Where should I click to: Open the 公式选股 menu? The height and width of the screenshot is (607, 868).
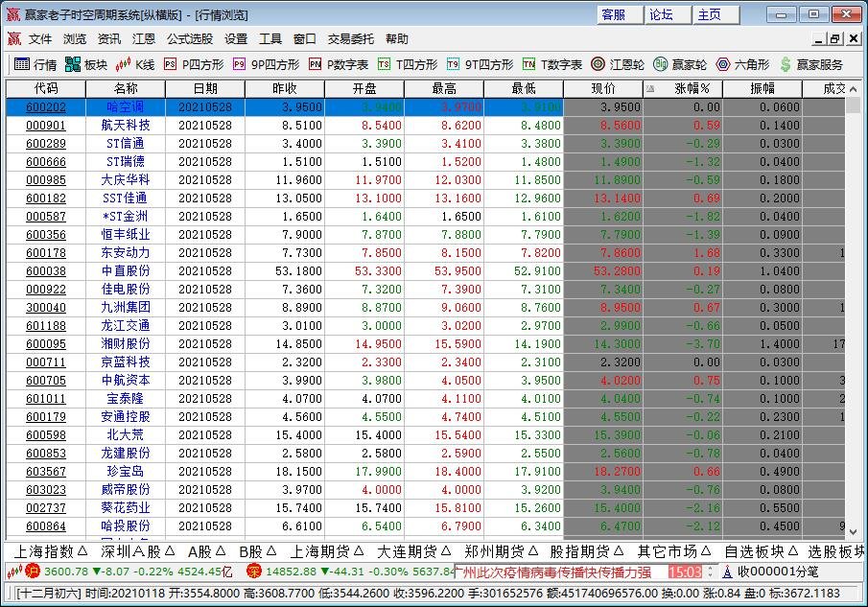coord(192,39)
